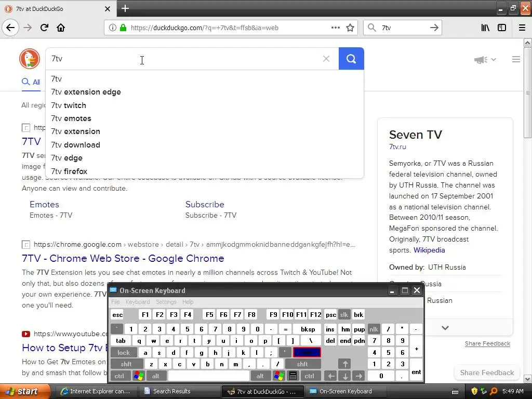
Task: Submit search with the blue magnifier button
Action: tap(351, 59)
